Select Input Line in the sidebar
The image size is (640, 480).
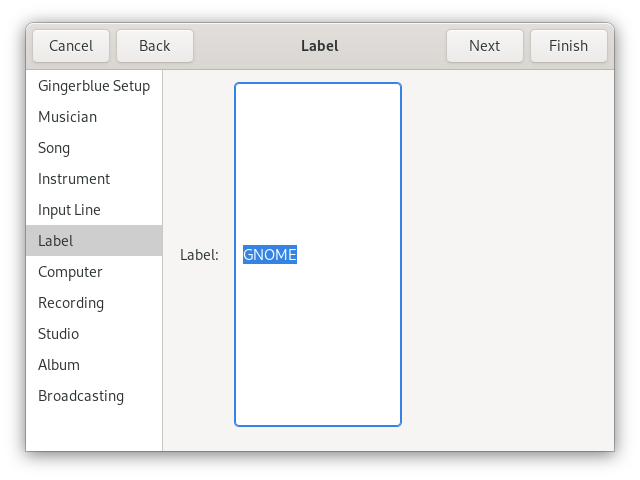point(69,210)
